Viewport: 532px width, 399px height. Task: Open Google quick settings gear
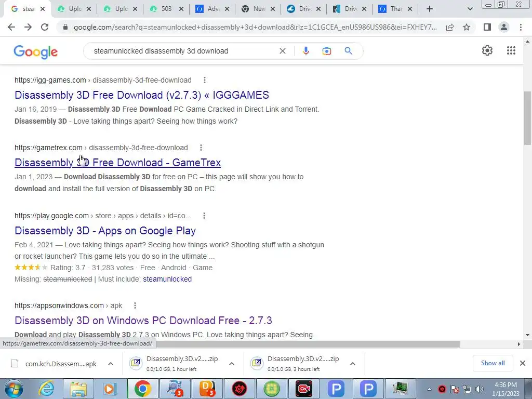click(487, 50)
